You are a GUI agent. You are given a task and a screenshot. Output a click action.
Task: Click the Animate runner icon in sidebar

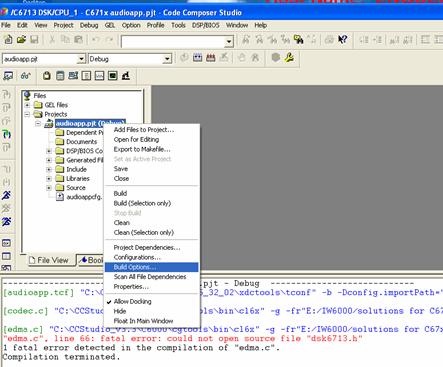(7, 222)
